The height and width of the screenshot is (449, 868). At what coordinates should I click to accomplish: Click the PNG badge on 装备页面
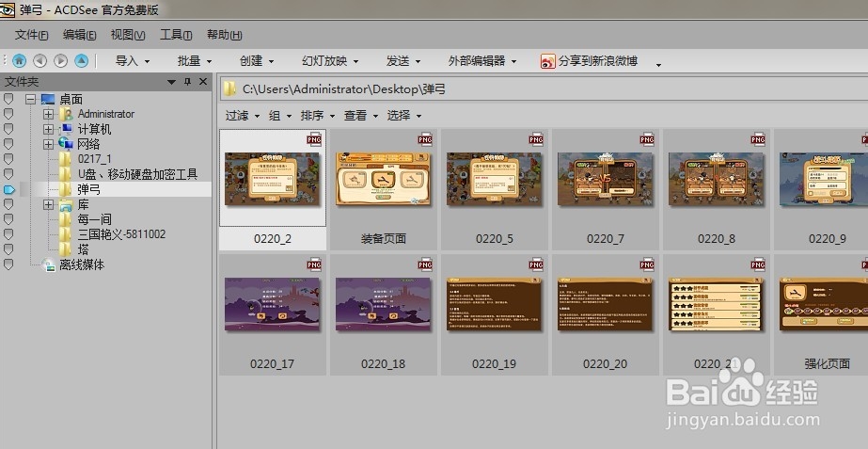pos(424,139)
